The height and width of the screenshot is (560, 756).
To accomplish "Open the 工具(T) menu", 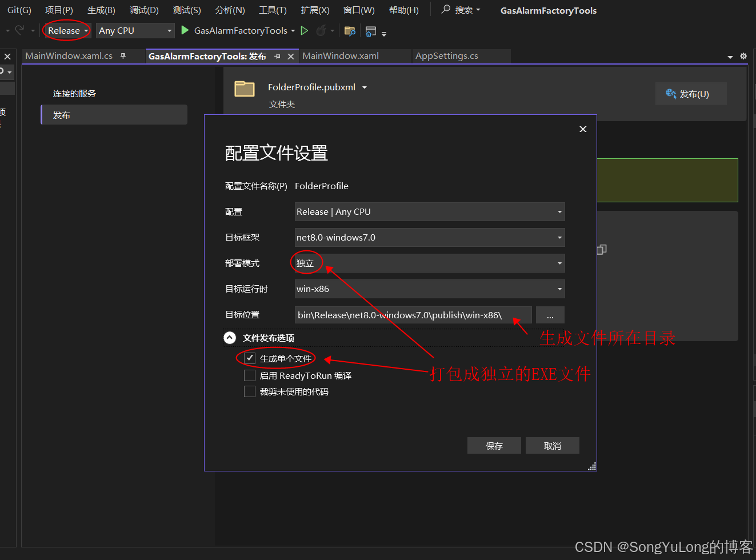I will (273, 10).
